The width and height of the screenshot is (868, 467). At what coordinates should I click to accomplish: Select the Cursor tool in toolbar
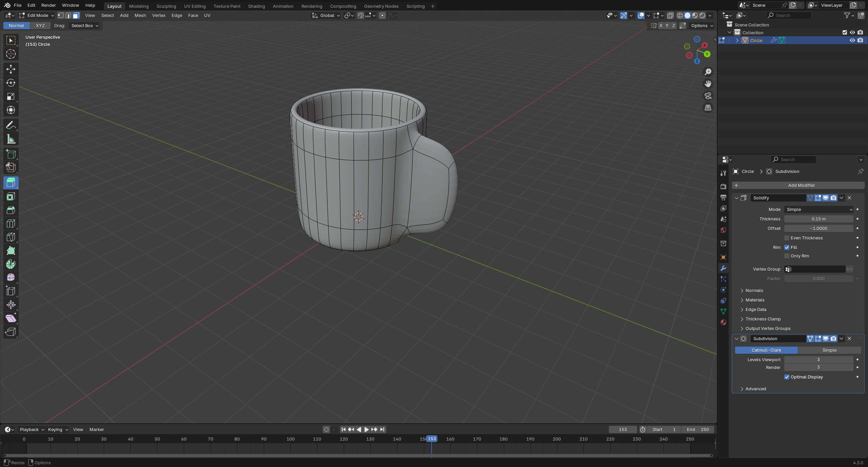pos(11,54)
